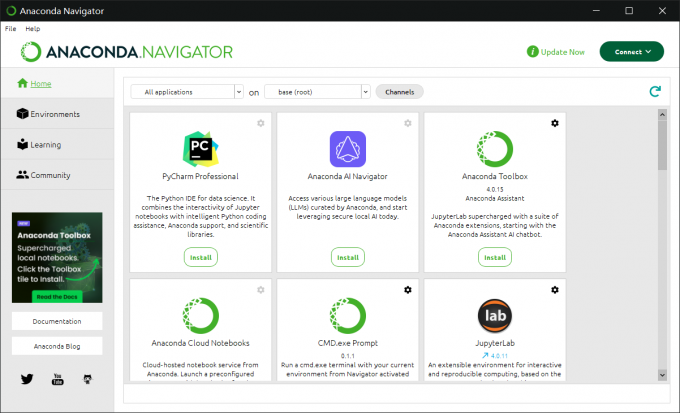Switch to the Community tab
Screen dimensions: 680x413
57,175
